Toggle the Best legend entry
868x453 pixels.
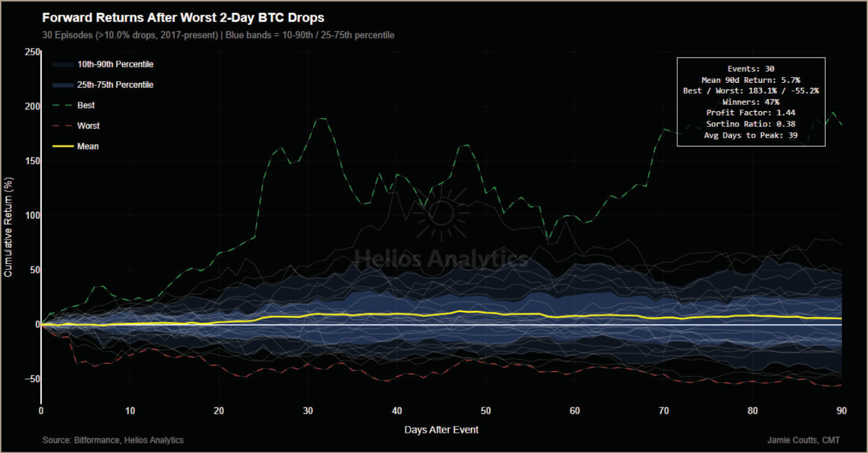point(75,106)
